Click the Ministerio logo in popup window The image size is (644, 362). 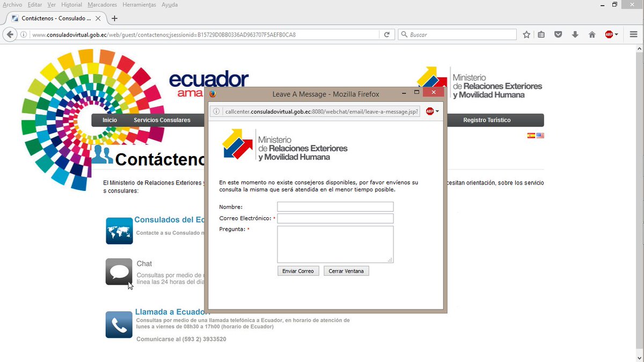pos(285,145)
